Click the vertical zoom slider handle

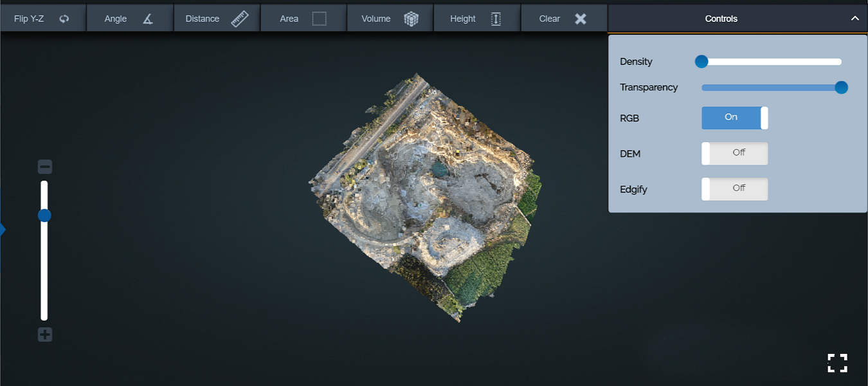pyautogui.click(x=44, y=215)
